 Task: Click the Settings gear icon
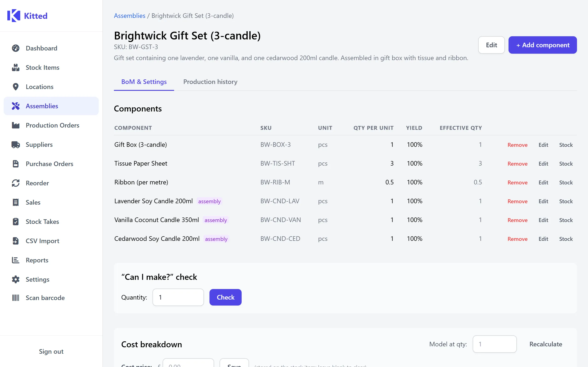click(16, 279)
